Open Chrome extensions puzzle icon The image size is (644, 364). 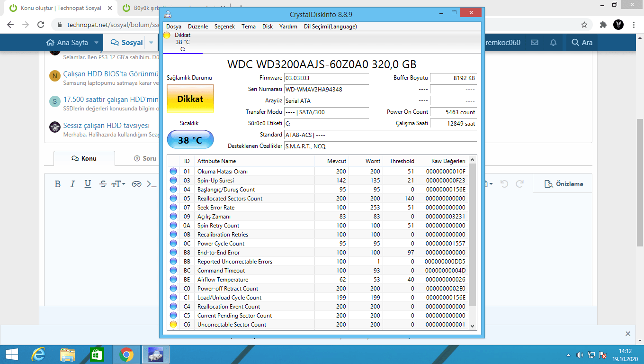(603, 25)
